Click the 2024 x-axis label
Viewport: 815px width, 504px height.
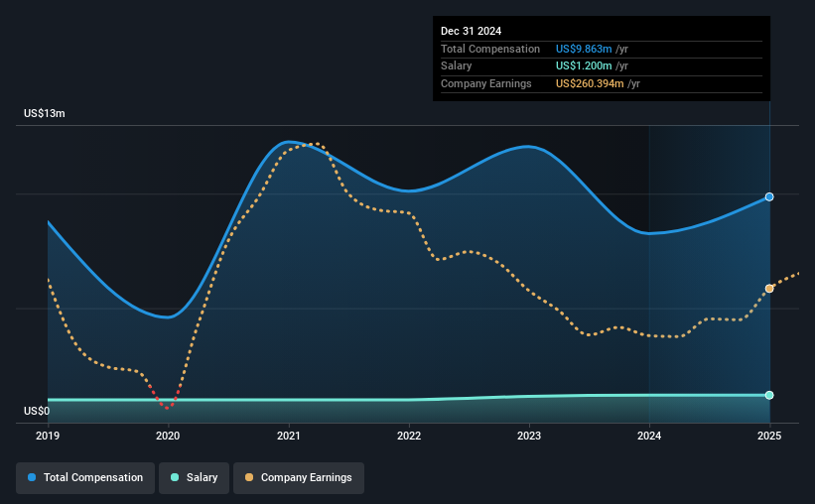[649, 436]
